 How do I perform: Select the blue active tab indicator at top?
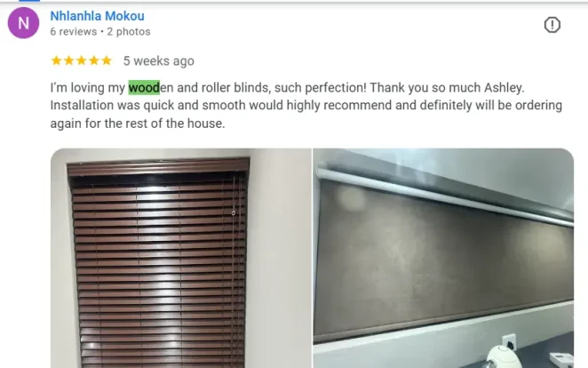[29, 1]
